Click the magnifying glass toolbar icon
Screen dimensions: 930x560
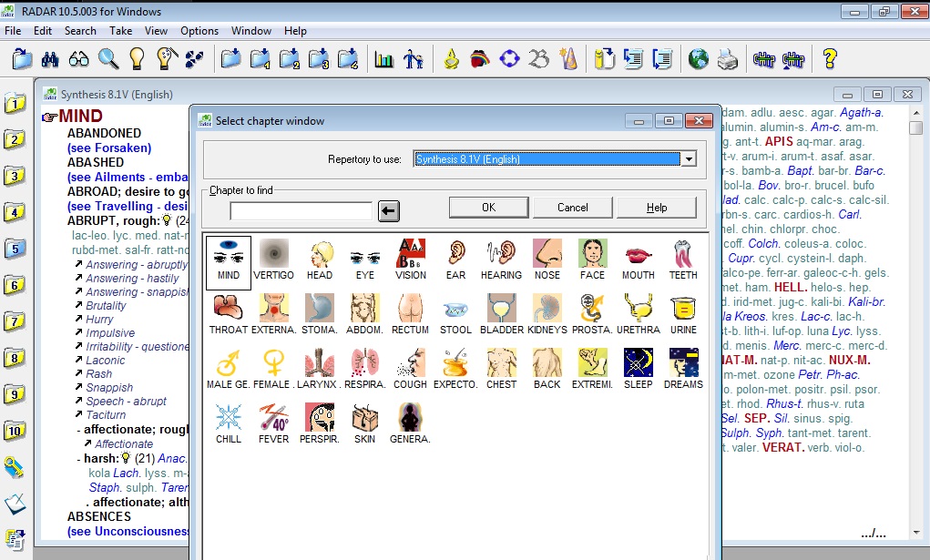[x=108, y=58]
